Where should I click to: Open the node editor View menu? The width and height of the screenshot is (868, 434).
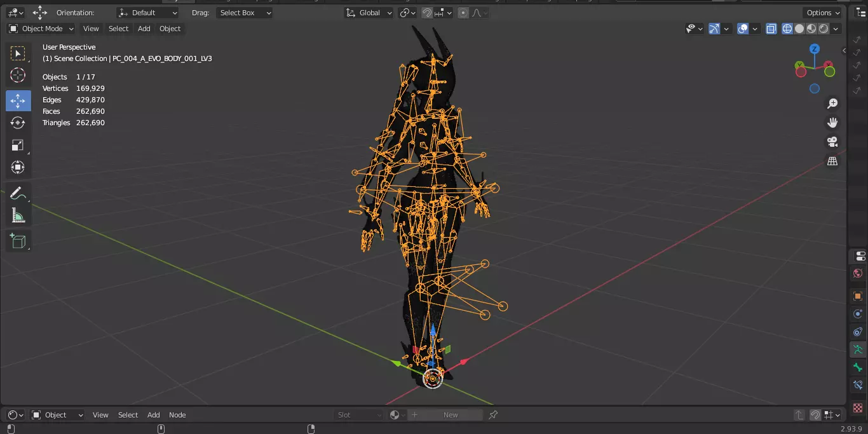(100, 415)
